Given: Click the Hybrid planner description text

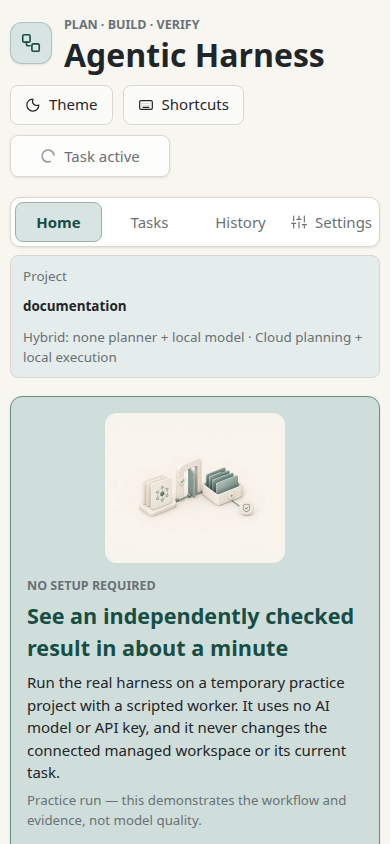Looking at the screenshot, I should coord(193,348).
